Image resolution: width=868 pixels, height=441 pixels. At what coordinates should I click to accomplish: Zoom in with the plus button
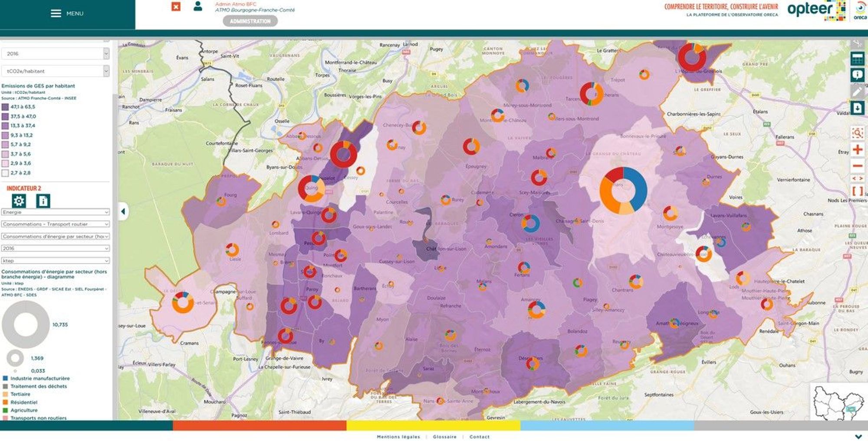pyautogui.click(x=857, y=150)
